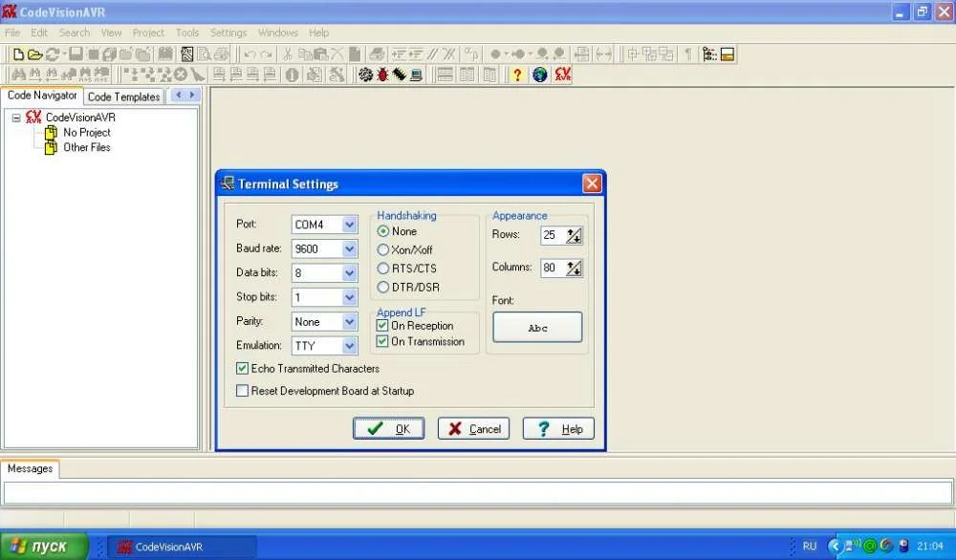Switch to the Code Templates tab
Viewport: 956px width, 560px height.
(x=123, y=97)
